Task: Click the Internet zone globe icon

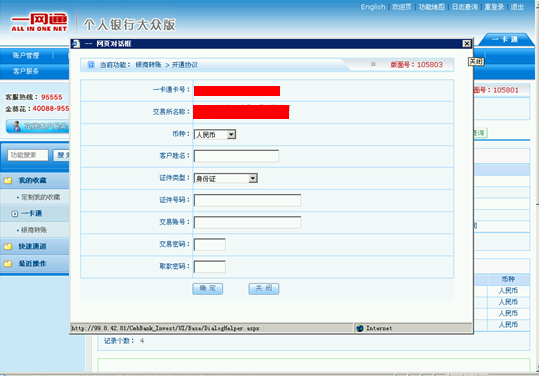Action: [x=360, y=328]
